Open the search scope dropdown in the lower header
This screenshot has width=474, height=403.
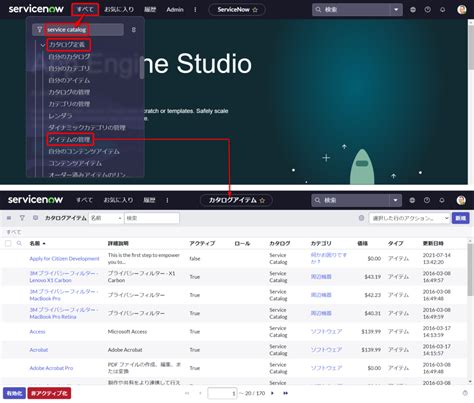click(395, 200)
